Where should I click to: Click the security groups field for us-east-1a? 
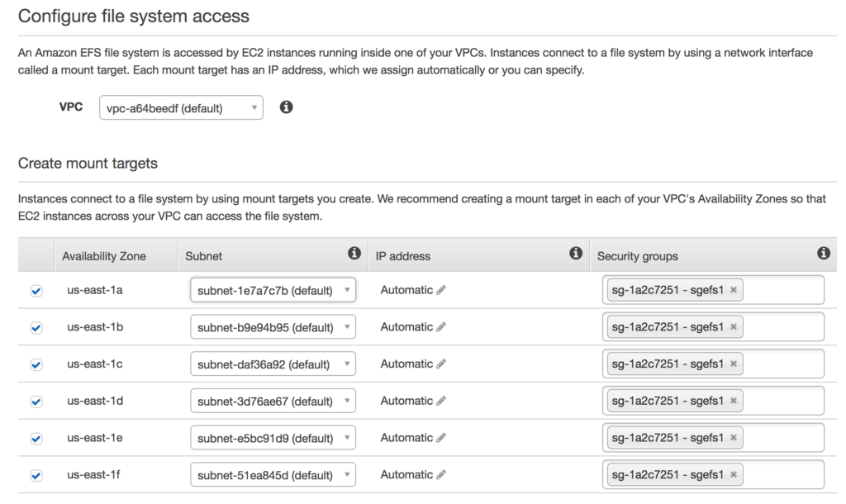pos(782,291)
